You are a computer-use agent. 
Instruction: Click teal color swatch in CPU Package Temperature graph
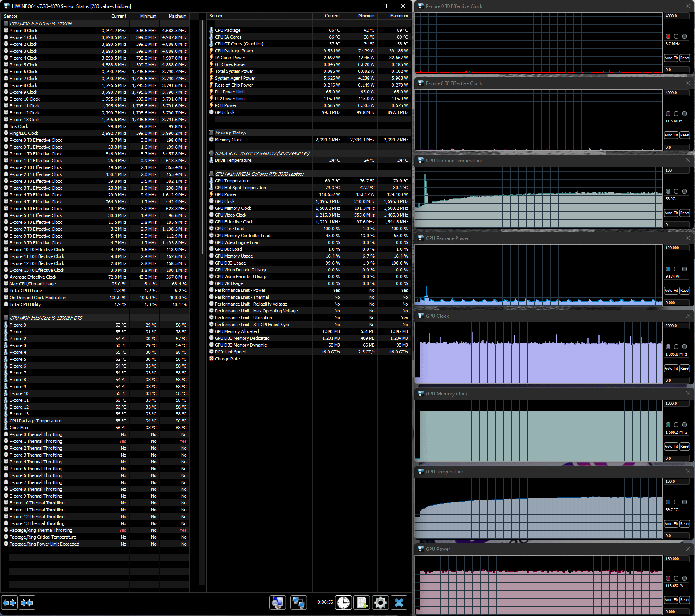click(x=668, y=191)
